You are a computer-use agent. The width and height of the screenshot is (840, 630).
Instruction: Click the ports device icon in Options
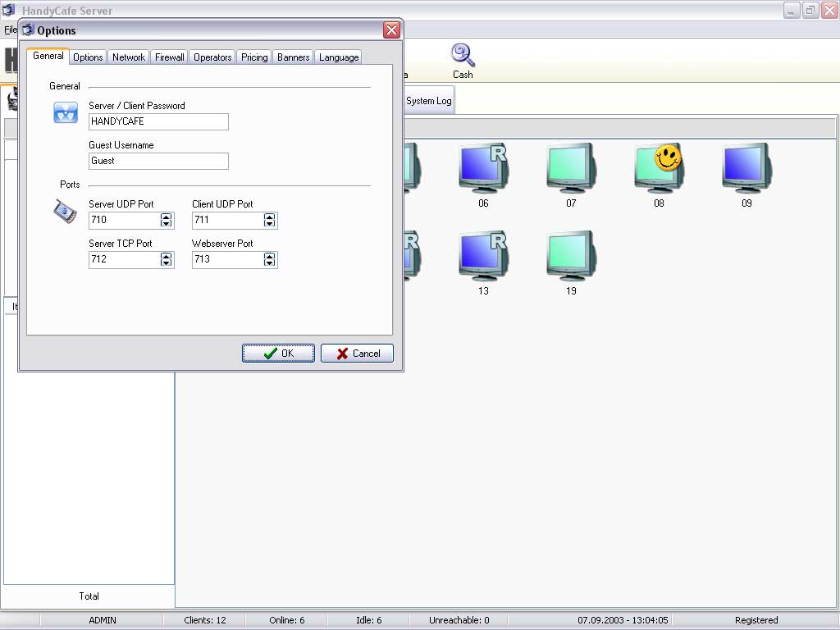tap(66, 211)
